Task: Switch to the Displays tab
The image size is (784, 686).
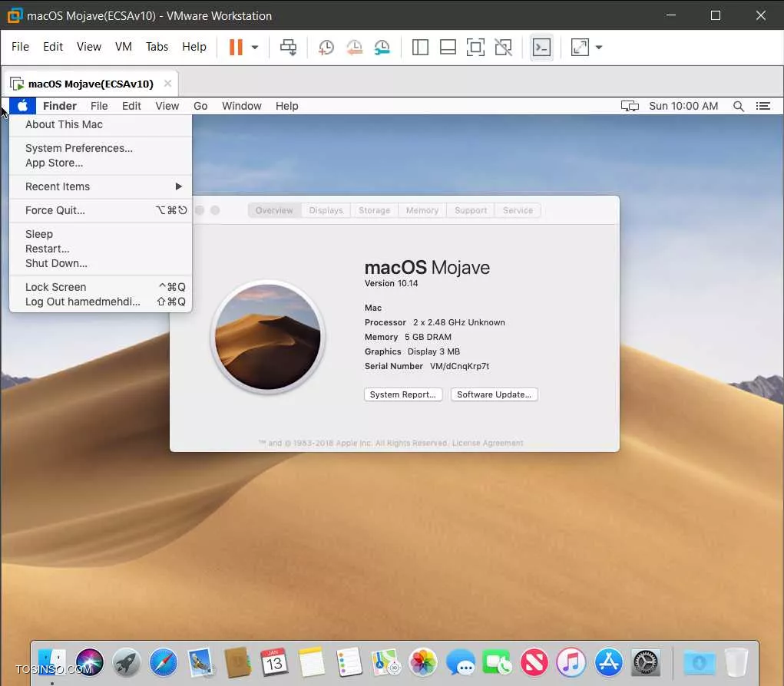Action: (x=326, y=210)
